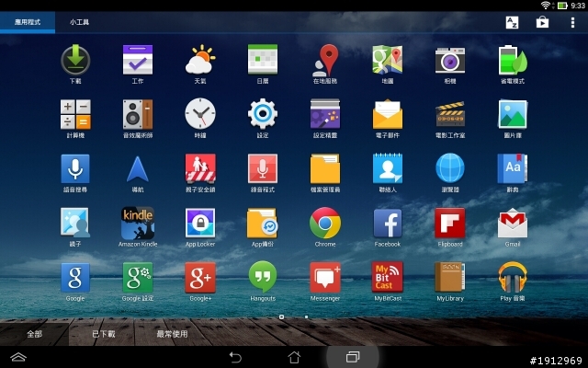Open the Power Saver battery app
The height and width of the screenshot is (368, 588).
click(513, 60)
